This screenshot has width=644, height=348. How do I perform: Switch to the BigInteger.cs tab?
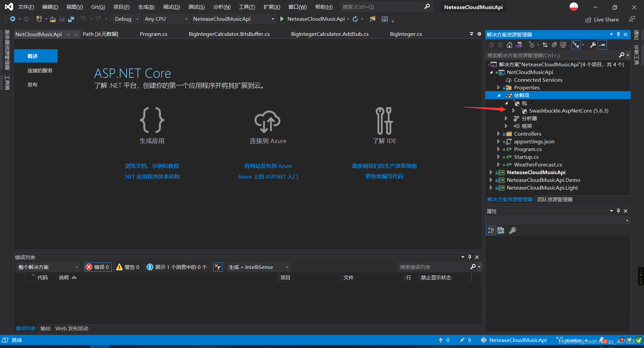[406, 34]
